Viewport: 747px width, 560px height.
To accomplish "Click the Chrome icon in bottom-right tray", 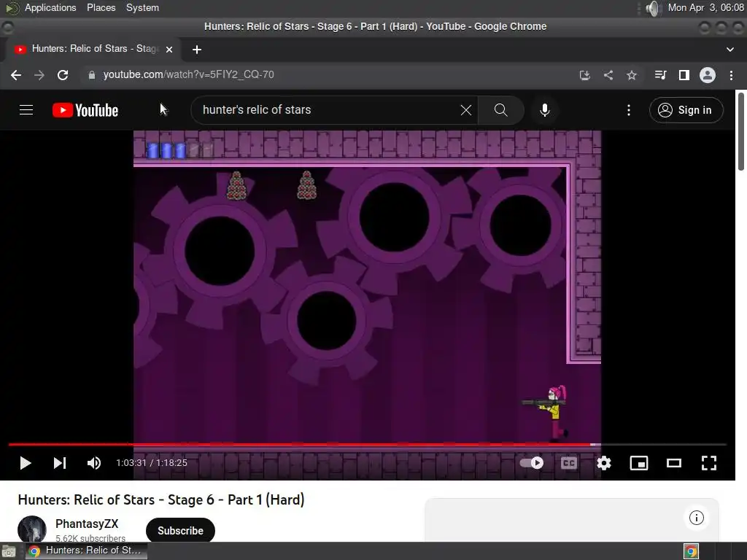I will pyautogui.click(x=691, y=551).
